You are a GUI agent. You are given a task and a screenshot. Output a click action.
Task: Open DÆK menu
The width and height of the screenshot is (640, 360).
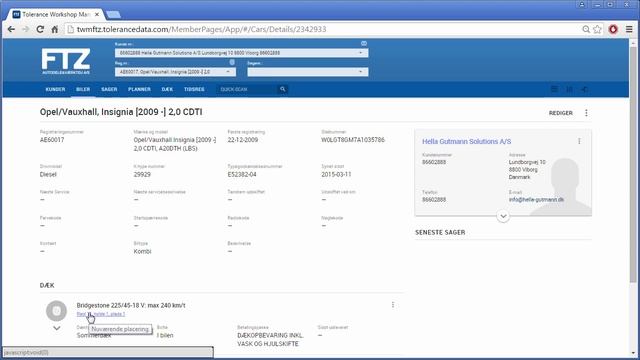click(167, 89)
